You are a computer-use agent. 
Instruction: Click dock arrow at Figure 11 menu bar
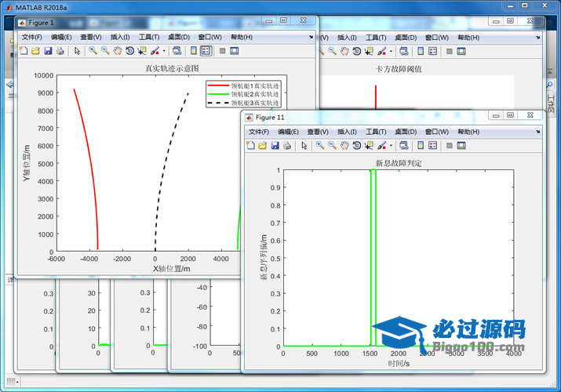click(537, 132)
